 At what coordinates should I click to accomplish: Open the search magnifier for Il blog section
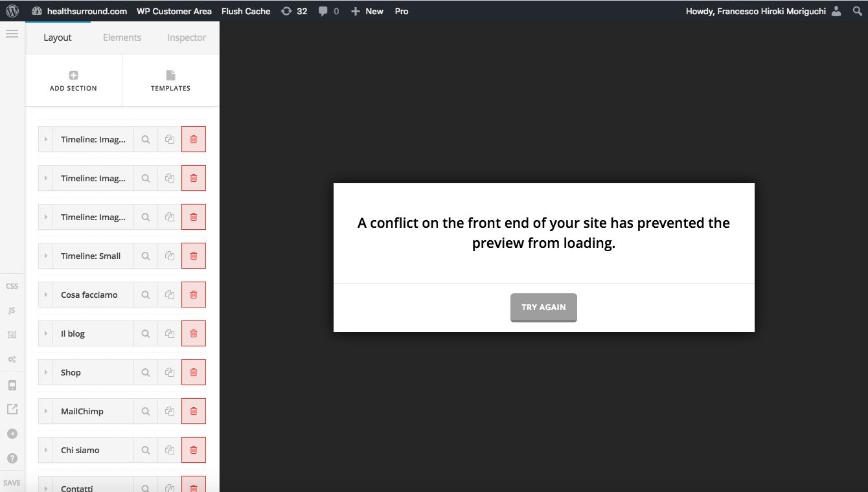pos(145,333)
